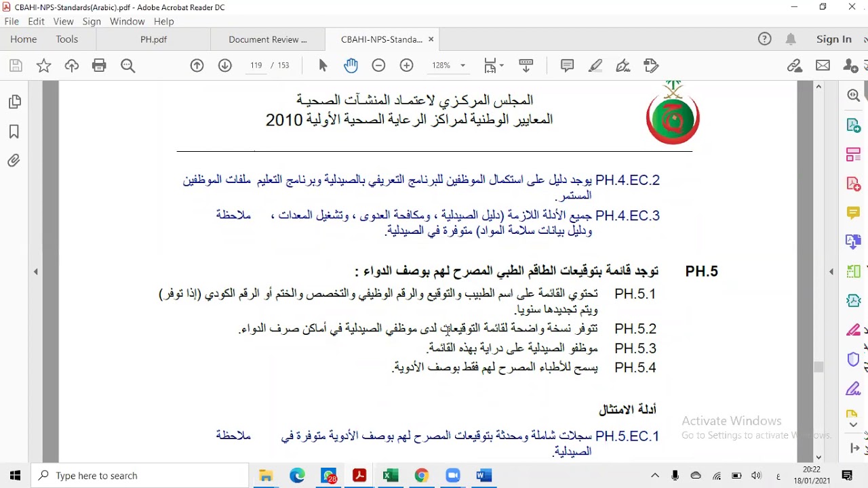Switch to the Home tab
The image size is (868, 488).
(24, 39)
